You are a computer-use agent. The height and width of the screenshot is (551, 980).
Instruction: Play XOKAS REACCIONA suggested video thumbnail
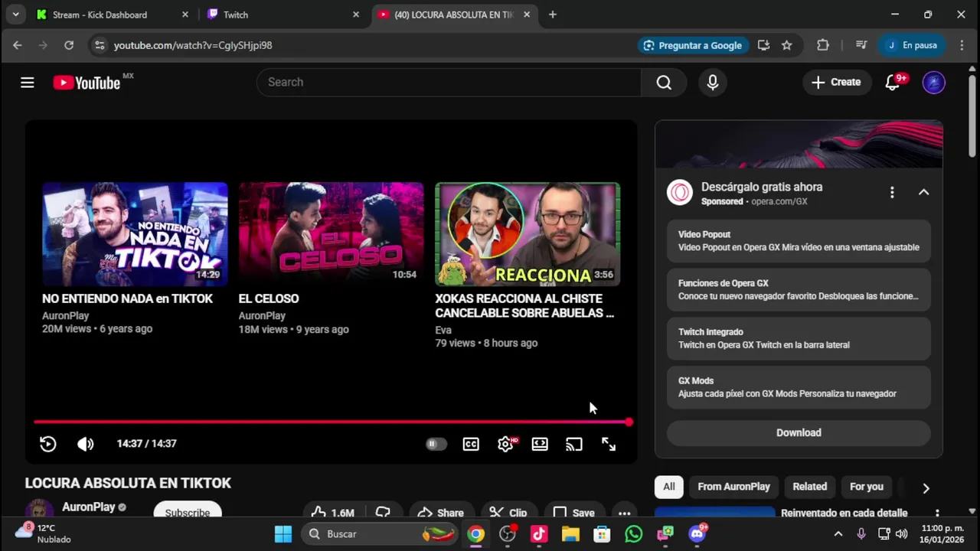coord(528,234)
